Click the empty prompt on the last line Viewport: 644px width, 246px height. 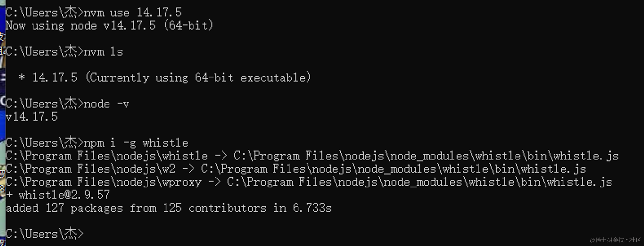(x=44, y=234)
